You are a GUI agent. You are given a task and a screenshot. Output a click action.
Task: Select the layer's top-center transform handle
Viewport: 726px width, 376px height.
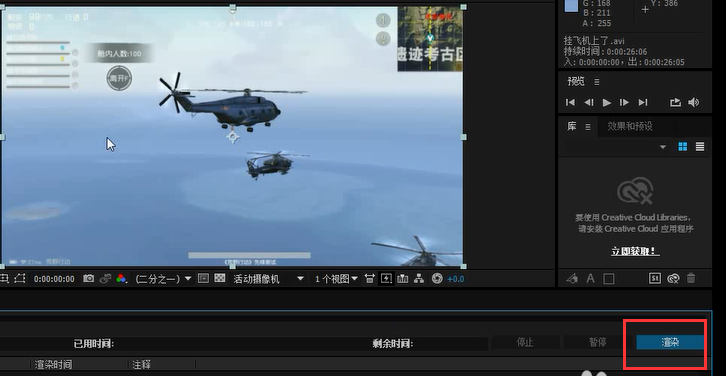point(233,8)
